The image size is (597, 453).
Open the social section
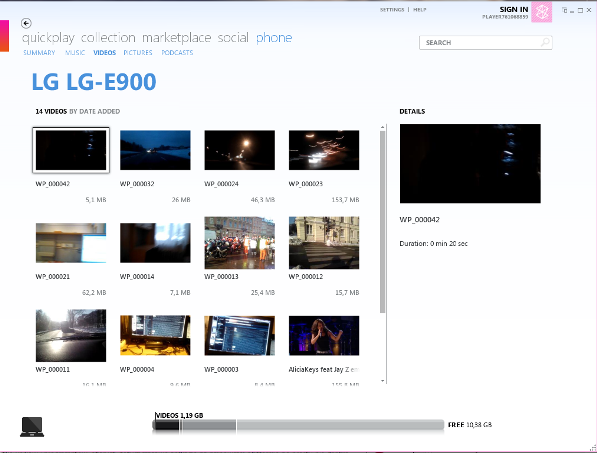[233, 38]
